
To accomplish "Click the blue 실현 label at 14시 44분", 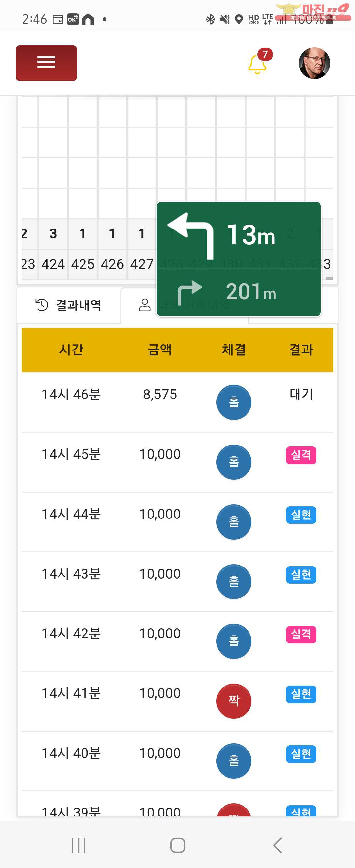I will [x=301, y=515].
